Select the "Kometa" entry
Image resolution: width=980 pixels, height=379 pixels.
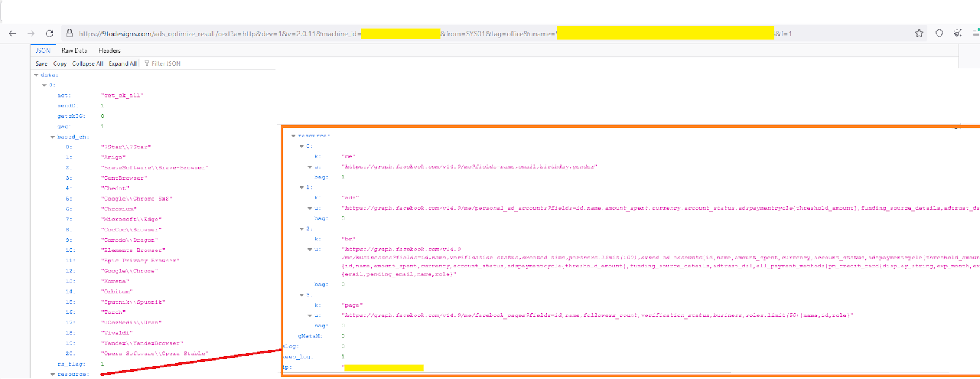115,281
